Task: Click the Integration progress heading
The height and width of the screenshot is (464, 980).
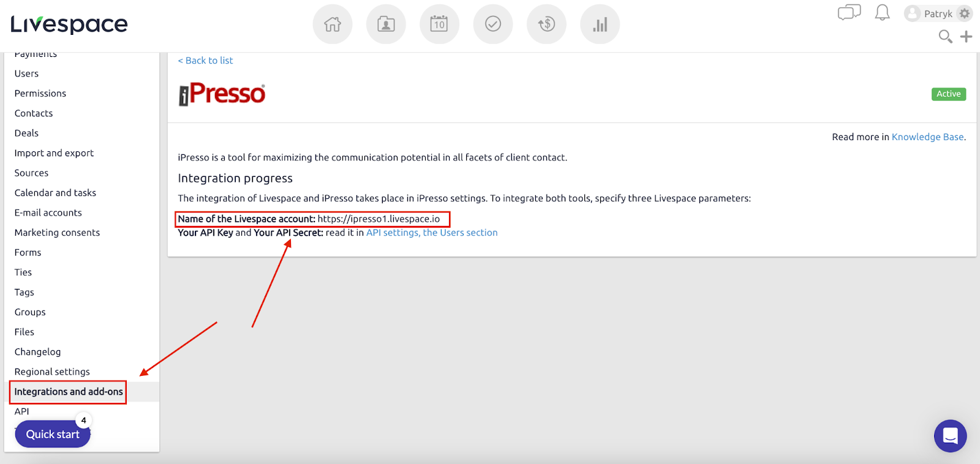Action: coord(235,178)
